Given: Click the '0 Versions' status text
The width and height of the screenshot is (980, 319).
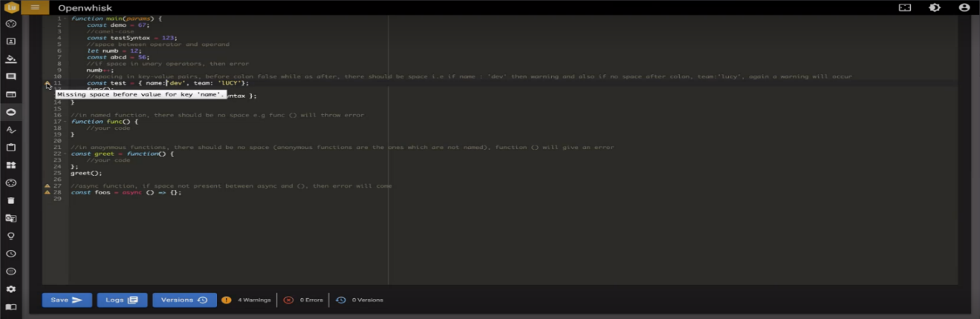Looking at the screenshot, I should tap(368, 300).
